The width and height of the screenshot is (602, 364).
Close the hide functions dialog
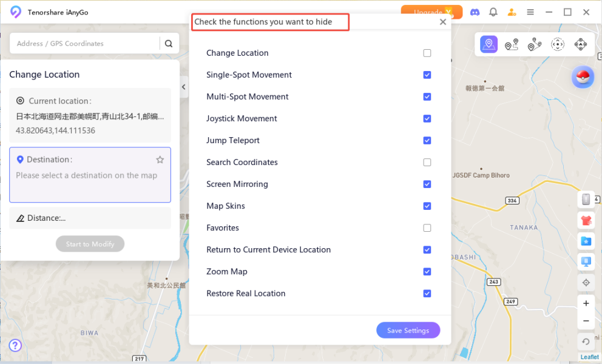click(442, 22)
